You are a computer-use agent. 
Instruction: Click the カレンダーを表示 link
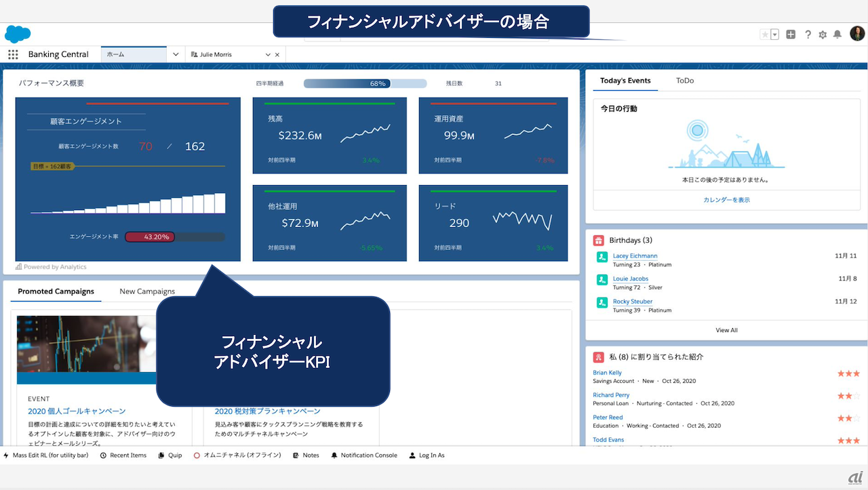pos(726,200)
